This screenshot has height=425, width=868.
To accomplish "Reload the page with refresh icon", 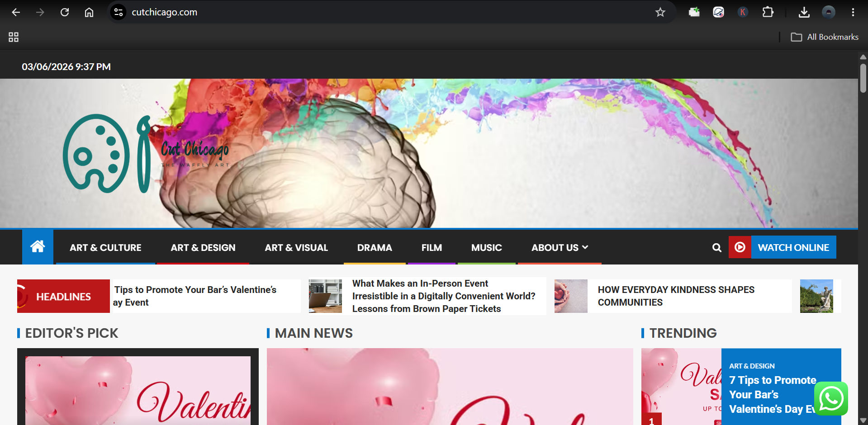I will click(x=65, y=12).
